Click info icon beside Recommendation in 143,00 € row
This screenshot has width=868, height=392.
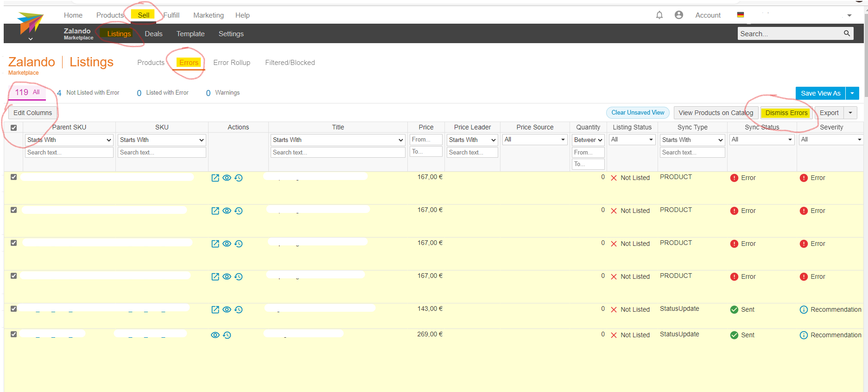(804, 309)
